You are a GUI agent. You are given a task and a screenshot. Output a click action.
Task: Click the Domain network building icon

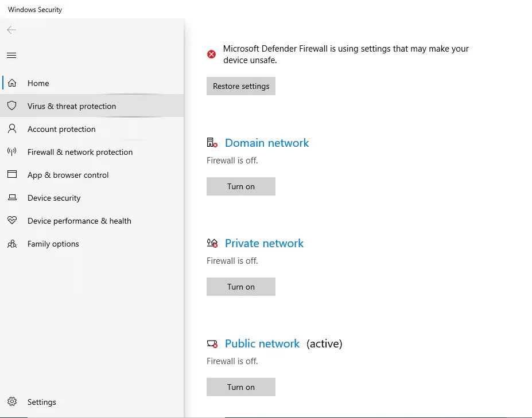click(212, 142)
